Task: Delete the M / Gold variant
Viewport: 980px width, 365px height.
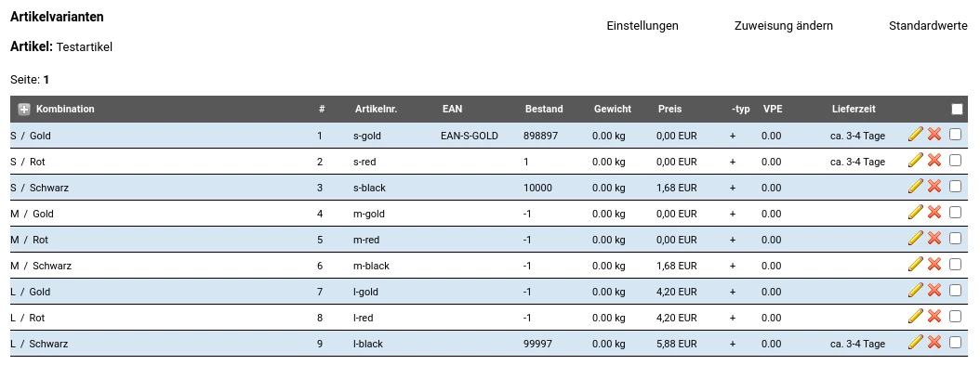Action: pyautogui.click(x=934, y=212)
